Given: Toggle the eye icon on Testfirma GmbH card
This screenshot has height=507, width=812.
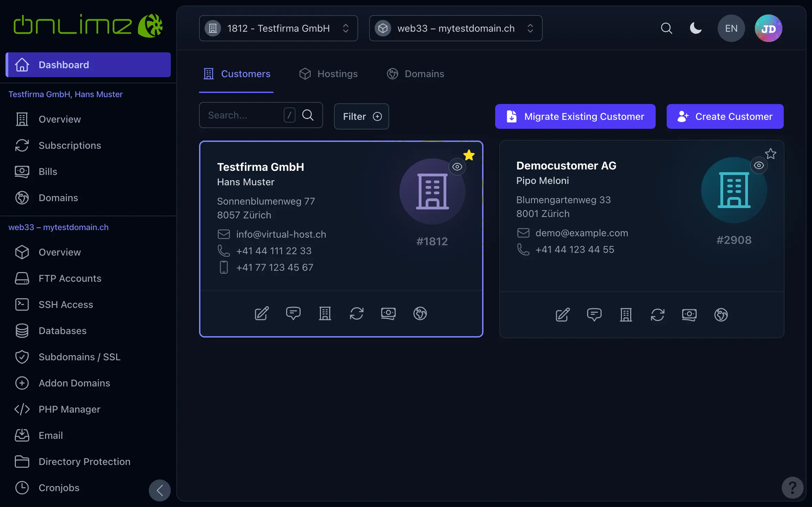Looking at the screenshot, I should [x=457, y=167].
